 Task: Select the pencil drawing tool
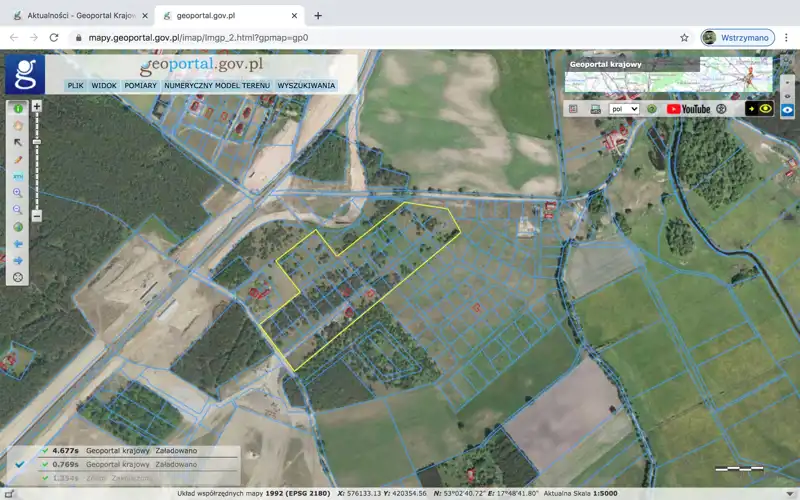17,159
